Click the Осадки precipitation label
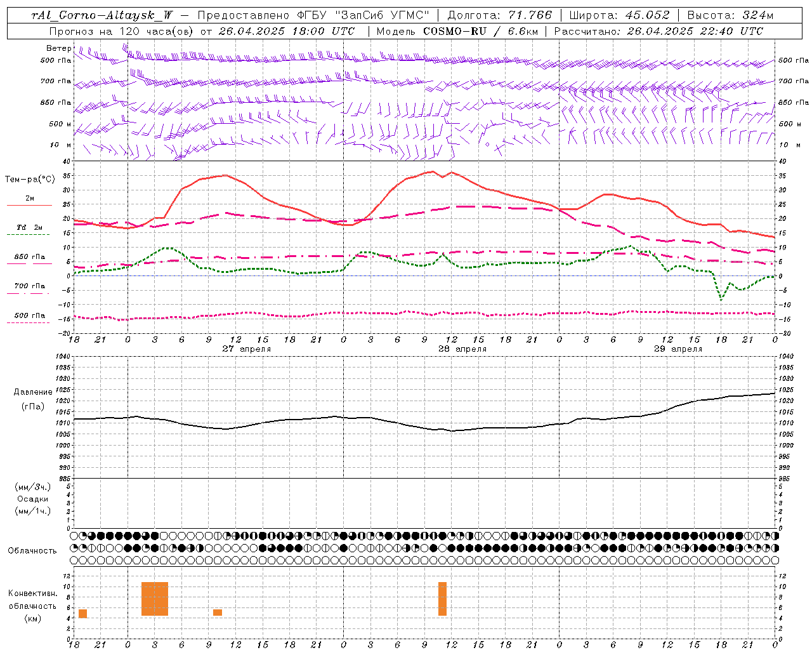Image resolution: width=812 pixels, height=650 pixels. click(x=33, y=499)
